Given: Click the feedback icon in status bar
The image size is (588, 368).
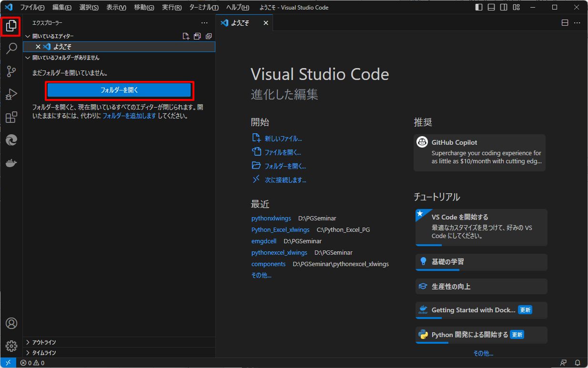Looking at the screenshot, I should pos(564,363).
